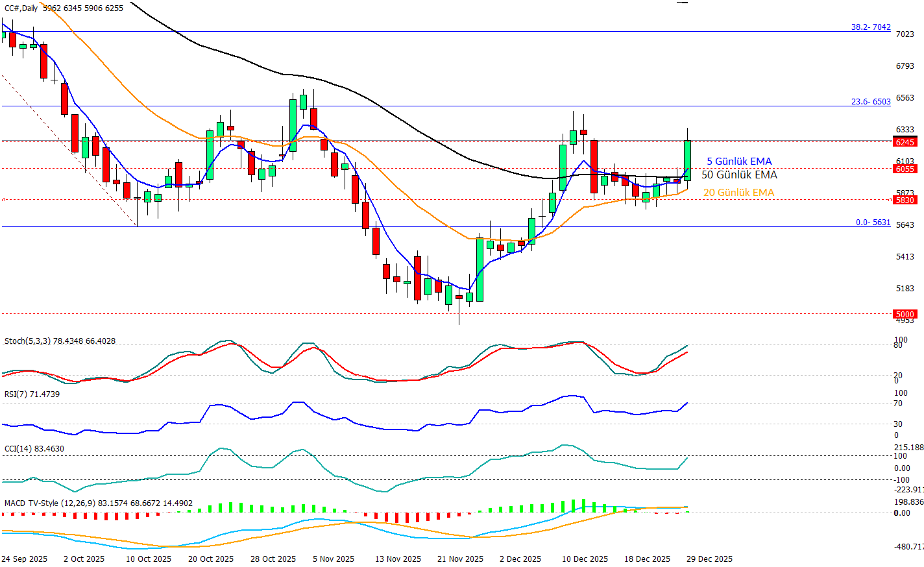Click the 29 Dec 2025 date marker
924x567 pixels.
(709, 559)
